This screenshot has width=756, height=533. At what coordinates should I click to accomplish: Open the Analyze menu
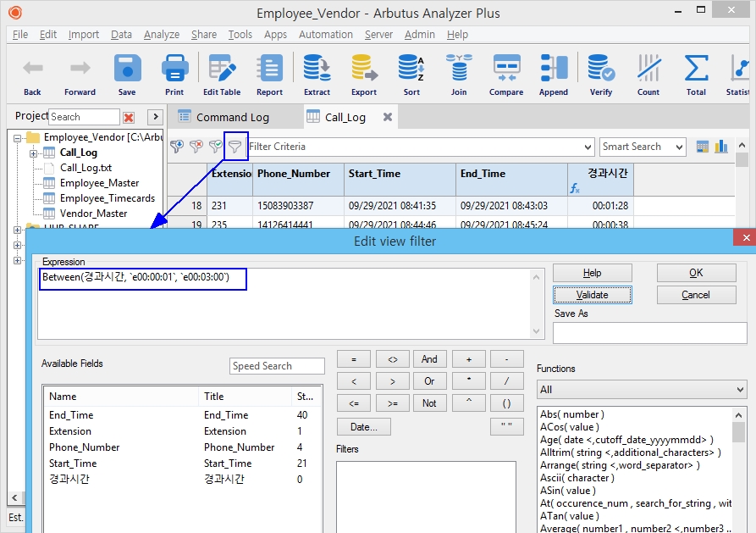(162, 34)
